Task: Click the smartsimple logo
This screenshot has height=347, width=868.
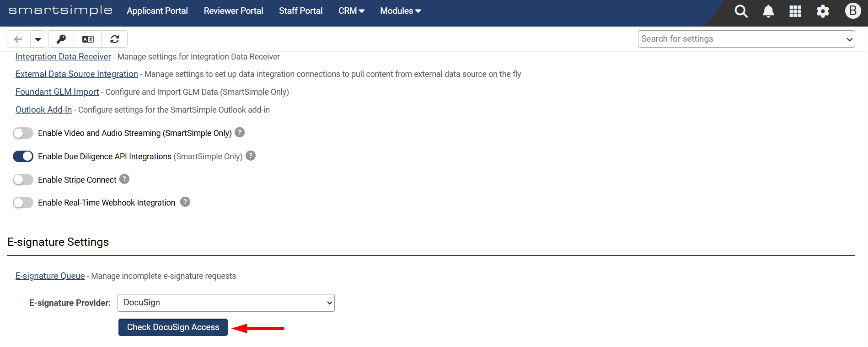Action: point(60,11)
